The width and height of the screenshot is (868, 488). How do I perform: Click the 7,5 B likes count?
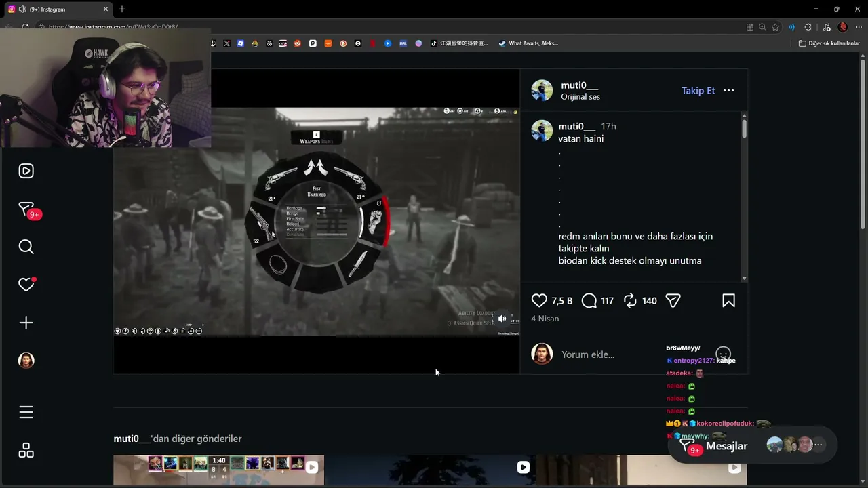[x=562, y=301]
